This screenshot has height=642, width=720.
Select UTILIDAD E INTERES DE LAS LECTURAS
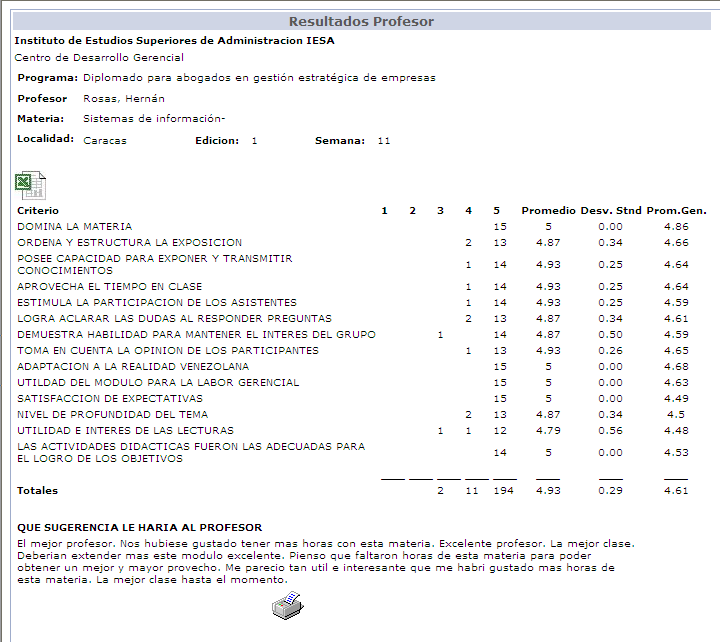click(125, 431)
